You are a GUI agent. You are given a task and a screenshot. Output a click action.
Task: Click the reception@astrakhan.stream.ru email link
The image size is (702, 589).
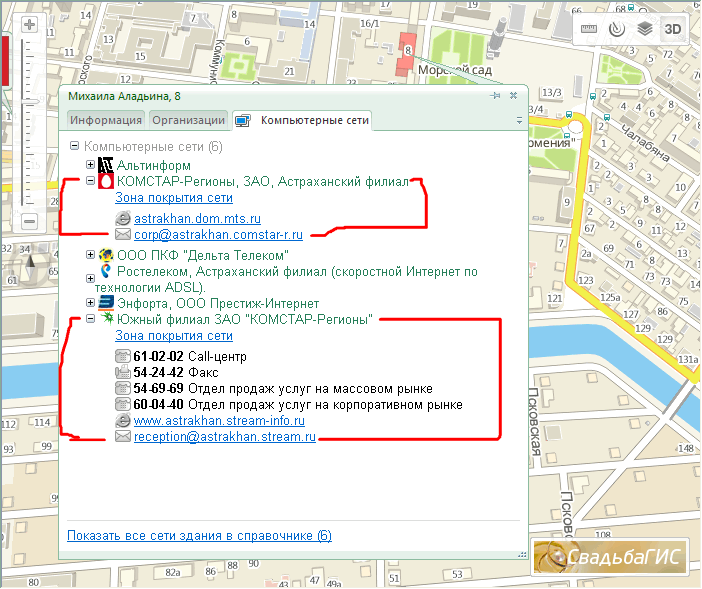tap(225, 437)
